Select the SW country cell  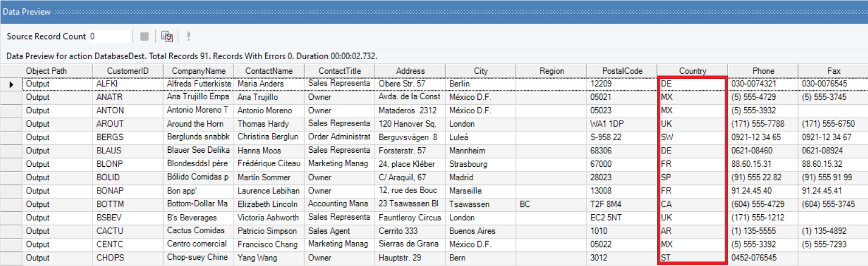[691, 138]
